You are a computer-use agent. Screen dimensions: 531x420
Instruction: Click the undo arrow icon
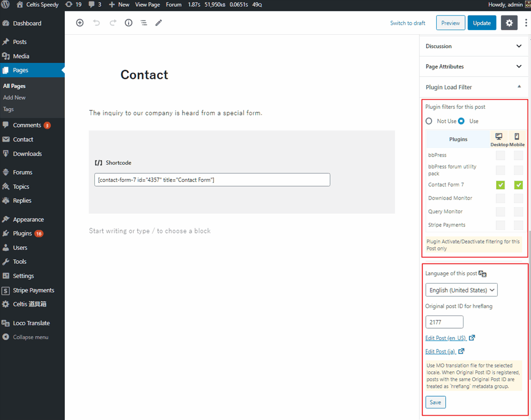[x=96, y=23]
